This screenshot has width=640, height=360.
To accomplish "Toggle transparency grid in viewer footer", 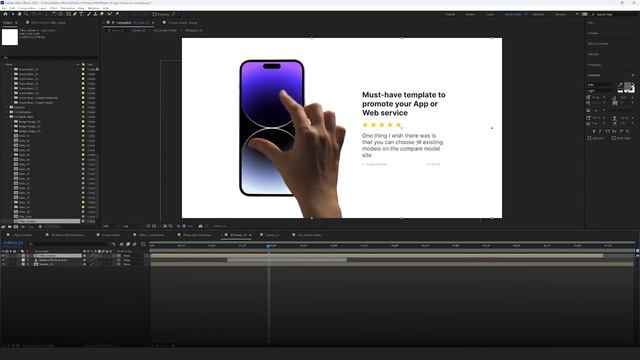I will (x=154, y=226).
